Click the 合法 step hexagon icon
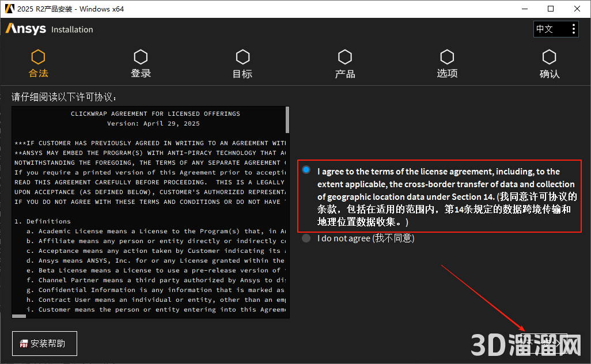Screen dimensions: 591x364 click(38, 57)
